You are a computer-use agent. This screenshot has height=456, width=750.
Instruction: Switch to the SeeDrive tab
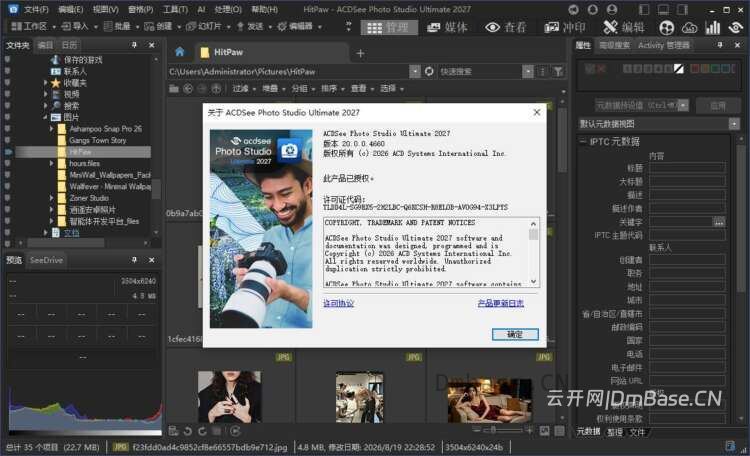[x=46, y=260]
